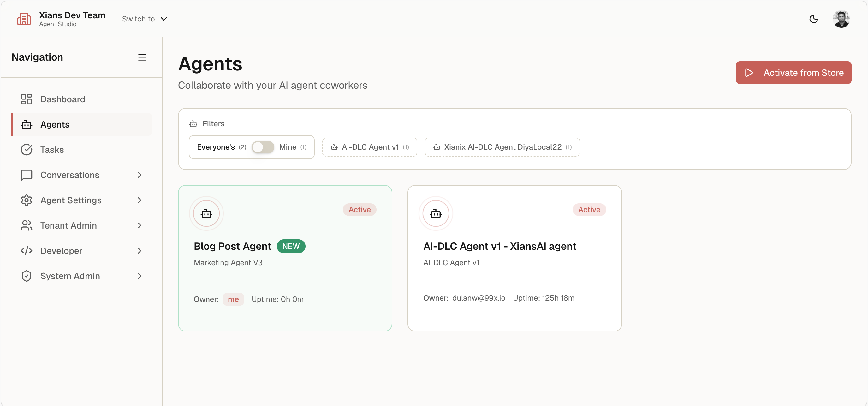The image size is (868, 406).
Task: Click the Dashboard grid icon
Action: click(26, 99)
